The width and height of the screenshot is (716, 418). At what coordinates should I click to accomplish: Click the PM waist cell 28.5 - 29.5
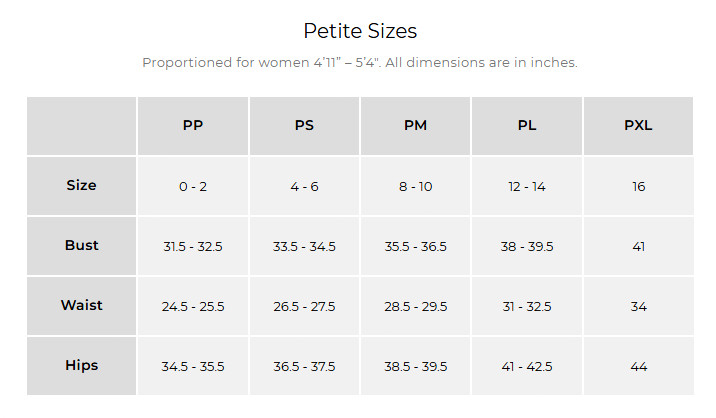tap(416, 306)
